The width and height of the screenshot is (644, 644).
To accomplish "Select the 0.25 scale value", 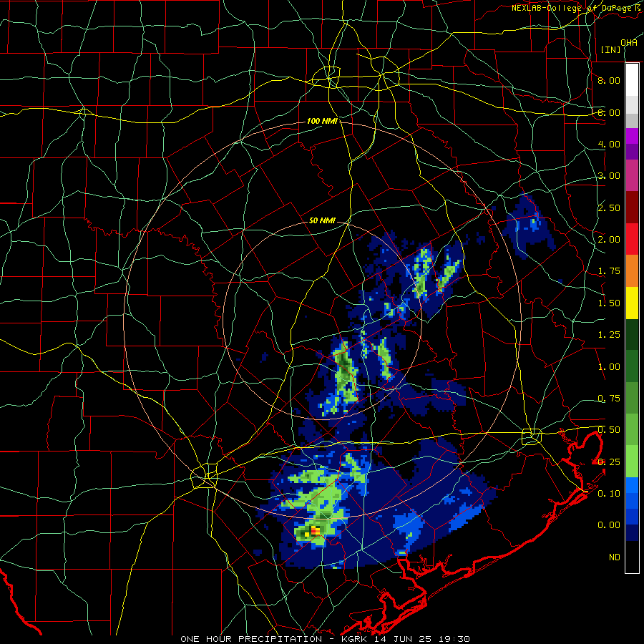I will click(x=609, y=462).
